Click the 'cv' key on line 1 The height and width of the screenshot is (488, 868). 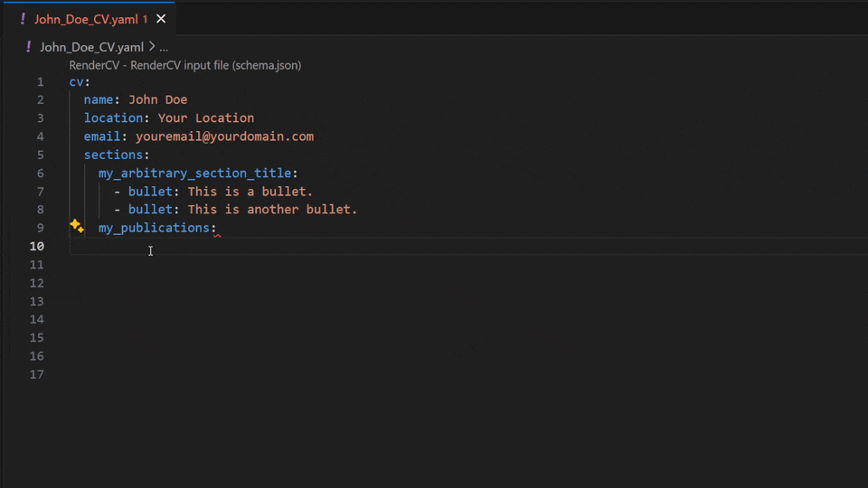(x=76, y=82)
